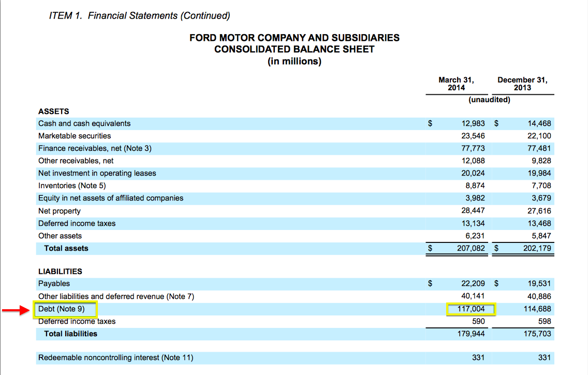Screen dimensions: 588x375
Task: Select Redeemable noncontrolling interest (Note 11) label
Action: (115, 357)
